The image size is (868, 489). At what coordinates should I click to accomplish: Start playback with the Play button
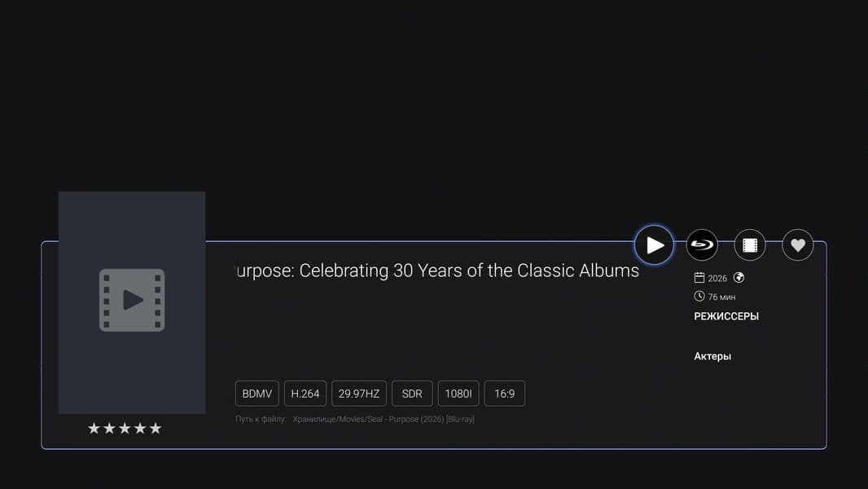click(x=654, y=244)
